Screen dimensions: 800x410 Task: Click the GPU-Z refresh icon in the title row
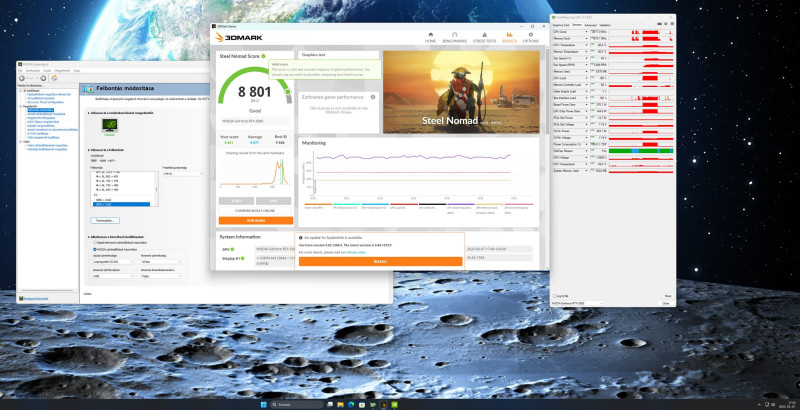665,24
